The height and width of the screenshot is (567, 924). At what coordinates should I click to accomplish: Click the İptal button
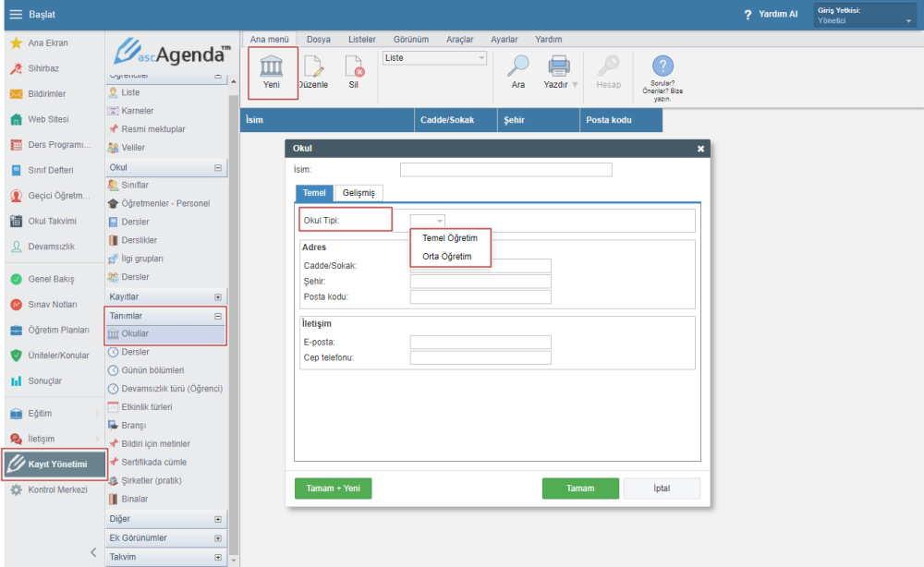662,489
